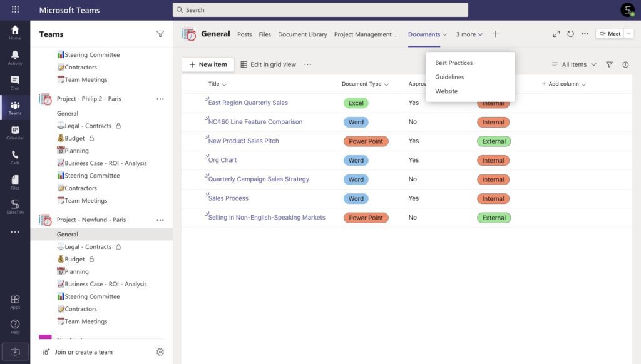Screen dimensions: 641x364
Task: Open the Add column dropdown
Action: (x=564, y=84)
